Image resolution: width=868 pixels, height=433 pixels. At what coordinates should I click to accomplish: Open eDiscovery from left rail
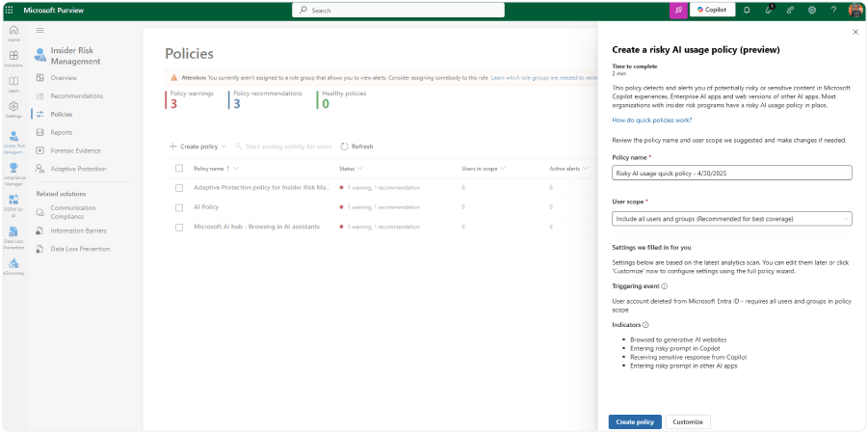[13, 267]
